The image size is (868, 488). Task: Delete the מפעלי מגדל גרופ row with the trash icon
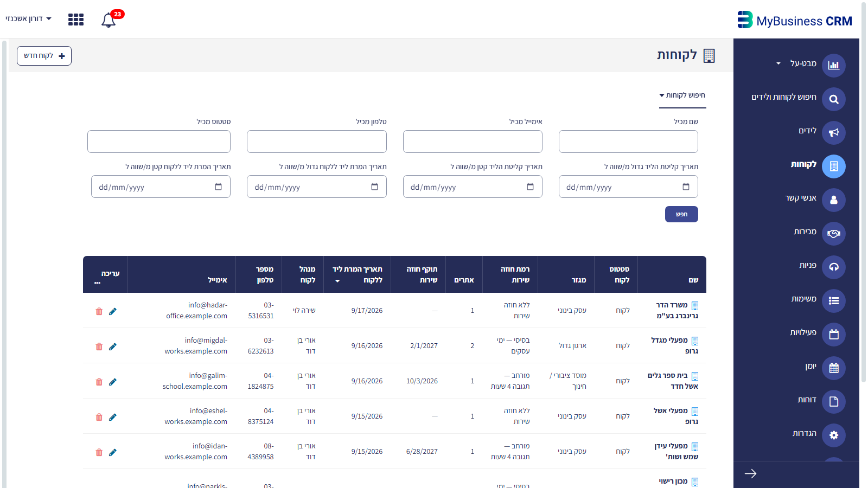pos(99,346)
